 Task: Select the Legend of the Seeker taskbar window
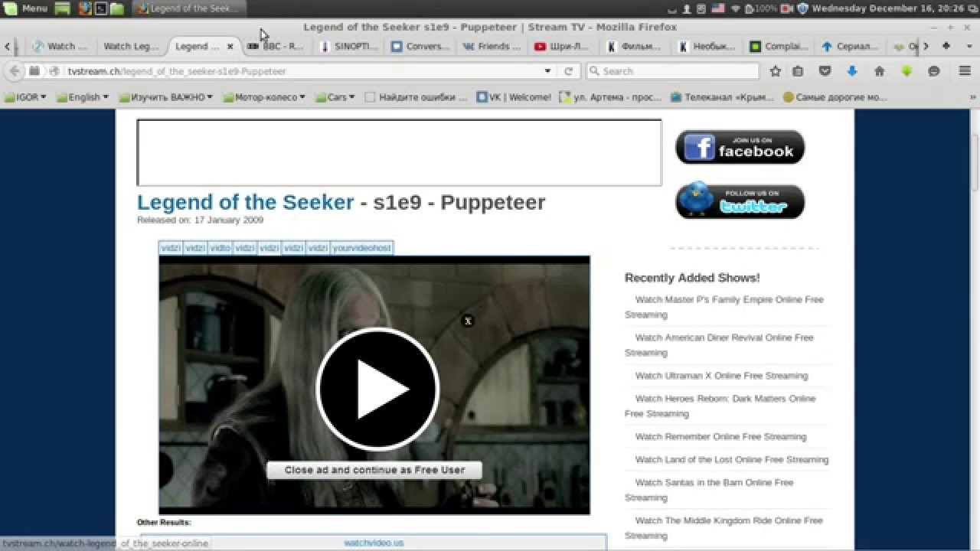188,8
